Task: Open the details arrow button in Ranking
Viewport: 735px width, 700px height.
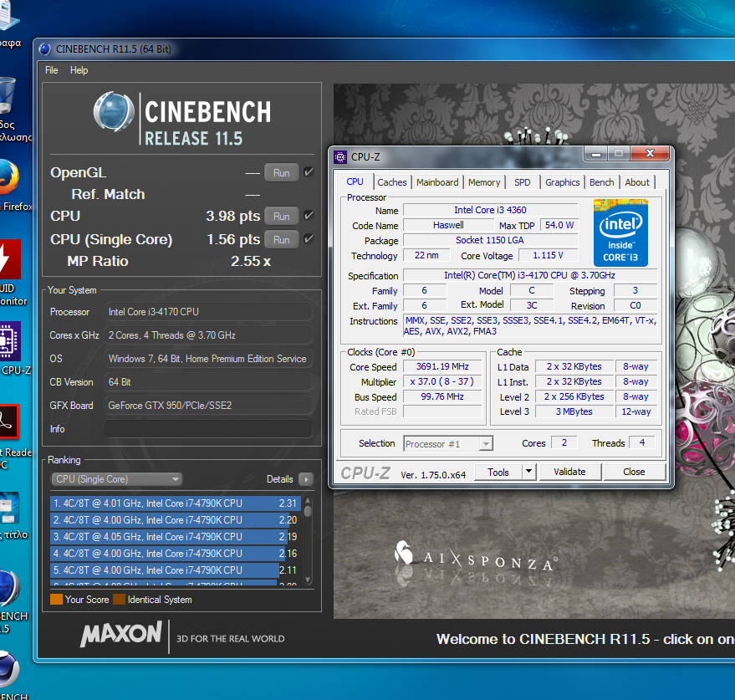Action: (x=306, y=479)
